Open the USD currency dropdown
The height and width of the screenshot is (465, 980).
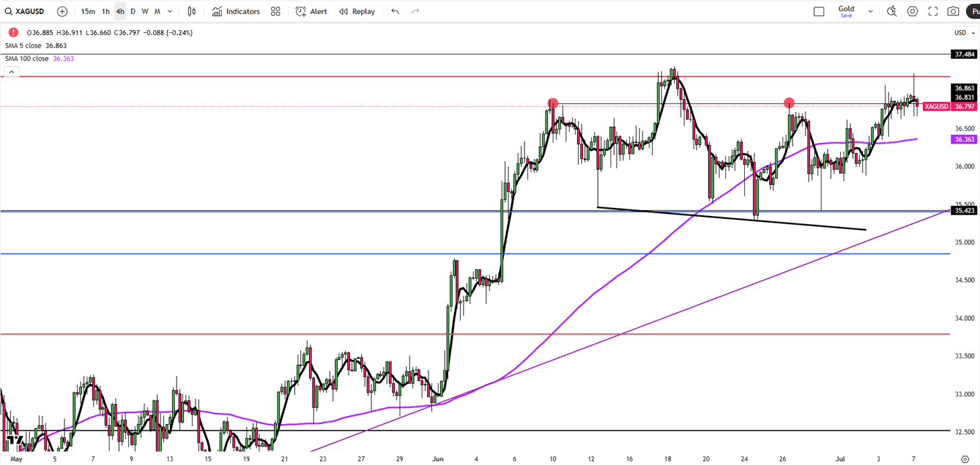963,33
